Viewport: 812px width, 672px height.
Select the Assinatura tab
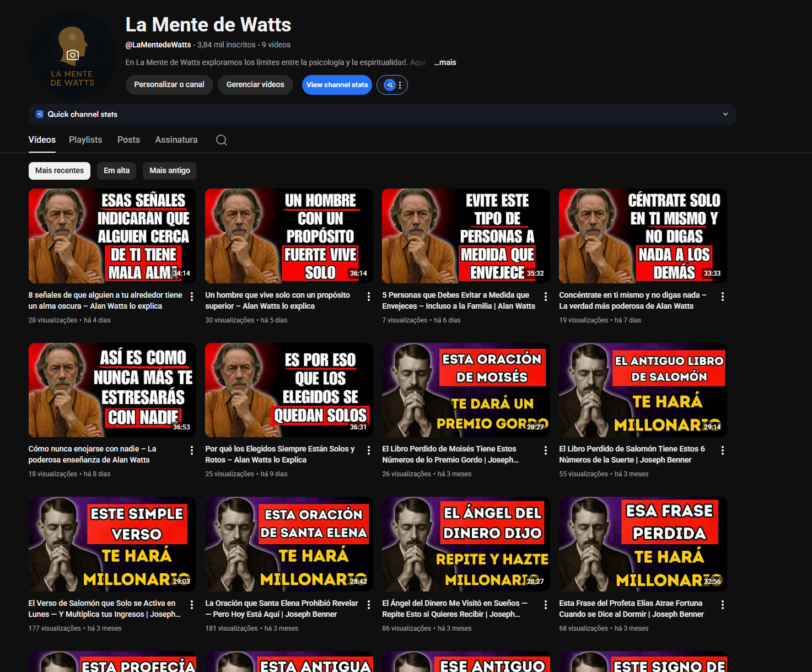[x=176, y=140]
